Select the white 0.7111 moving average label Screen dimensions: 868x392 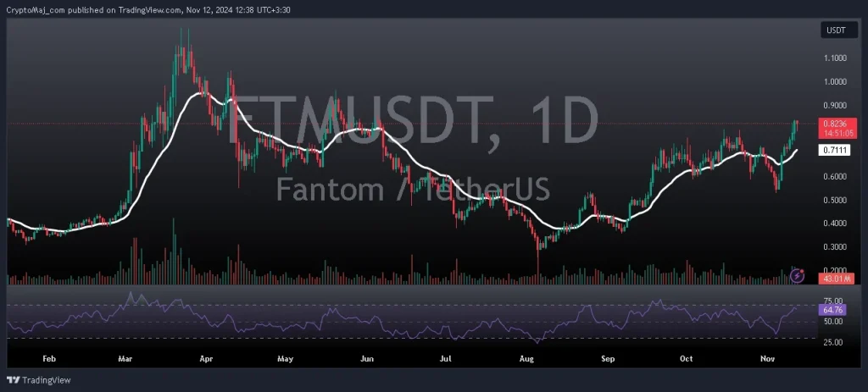[x=834, y=151]
